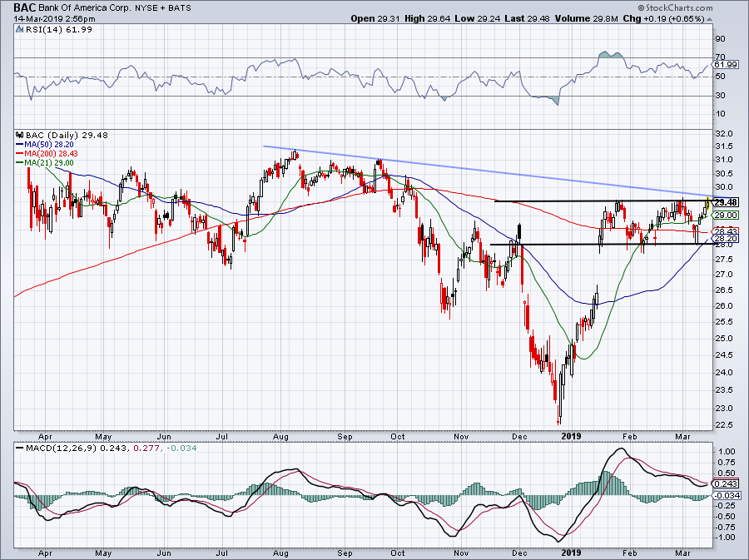This screenshot has width=749, height=560.
Task: Click the 'BAC (Daily) 29.48' price legend
Action: pyautogui.click(x=67, y=135)
